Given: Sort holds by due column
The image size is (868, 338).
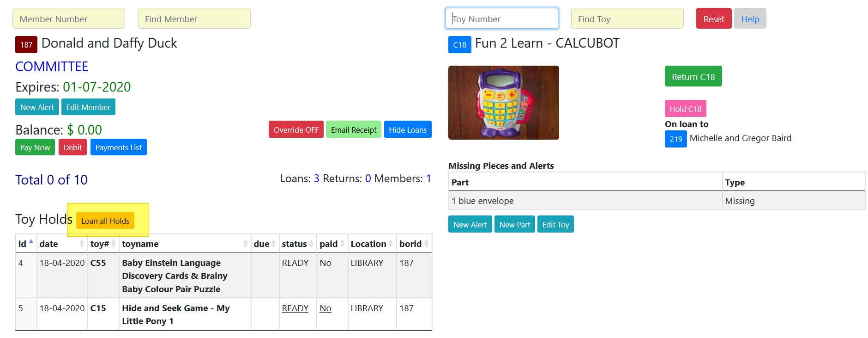Looking at the screenshot, I should click(x=273, y=244).
